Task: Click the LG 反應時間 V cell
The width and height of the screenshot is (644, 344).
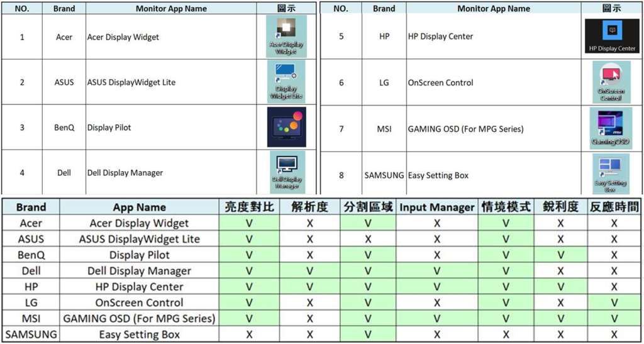Action: (614, 302)
